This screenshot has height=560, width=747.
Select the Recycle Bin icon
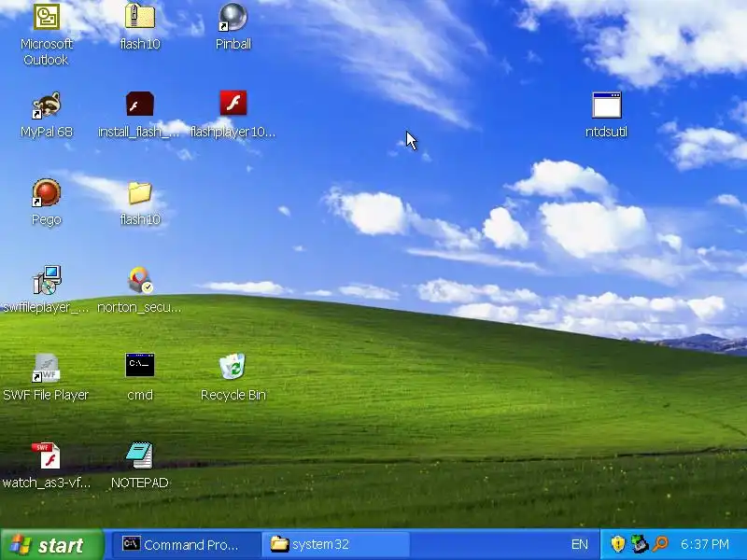(x=233, y=366)
